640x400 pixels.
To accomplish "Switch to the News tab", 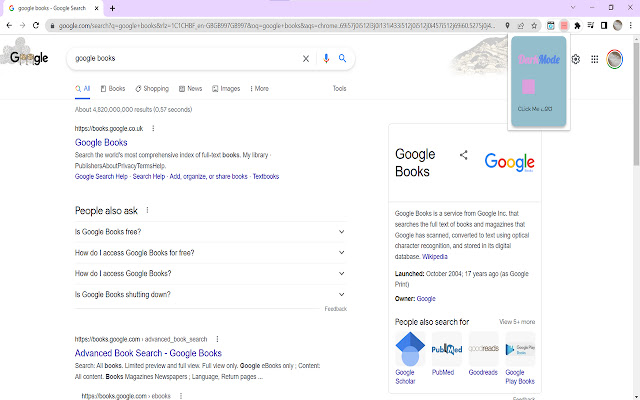I will [191, 89].
